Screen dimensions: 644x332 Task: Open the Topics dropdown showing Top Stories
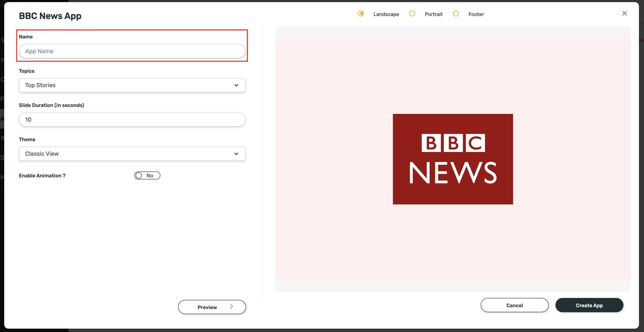pyautogui.click(x=132, y=85)
